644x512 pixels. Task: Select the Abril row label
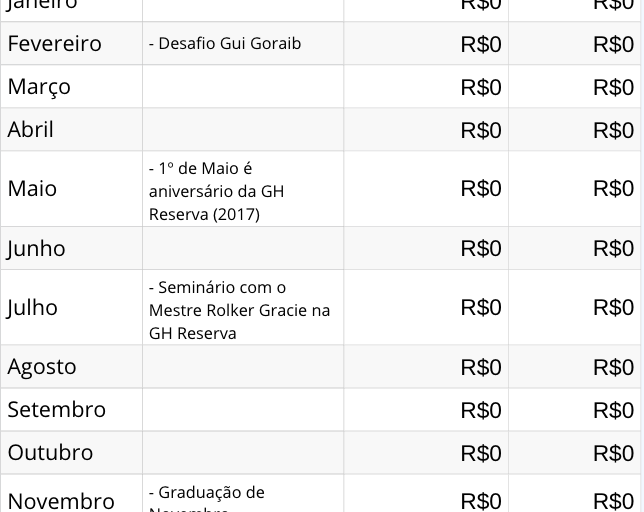[31, 130]
